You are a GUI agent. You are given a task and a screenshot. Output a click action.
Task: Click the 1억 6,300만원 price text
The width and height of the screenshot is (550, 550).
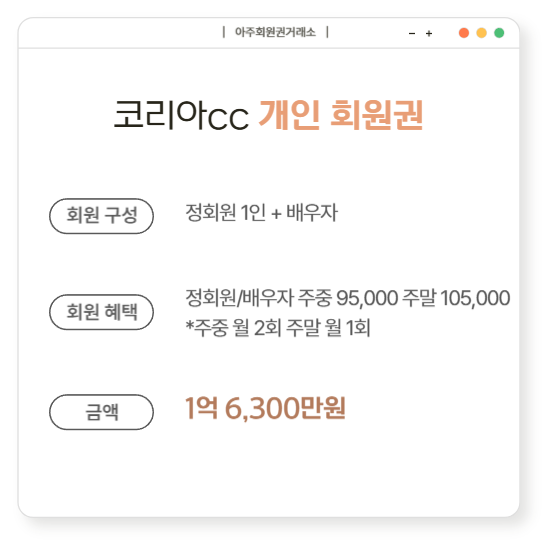tap(266, 408)
